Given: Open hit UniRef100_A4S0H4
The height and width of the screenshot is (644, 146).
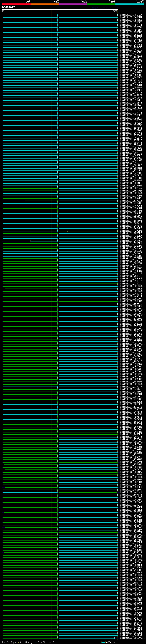Looking at the screenshot, I should pos(131,17).
